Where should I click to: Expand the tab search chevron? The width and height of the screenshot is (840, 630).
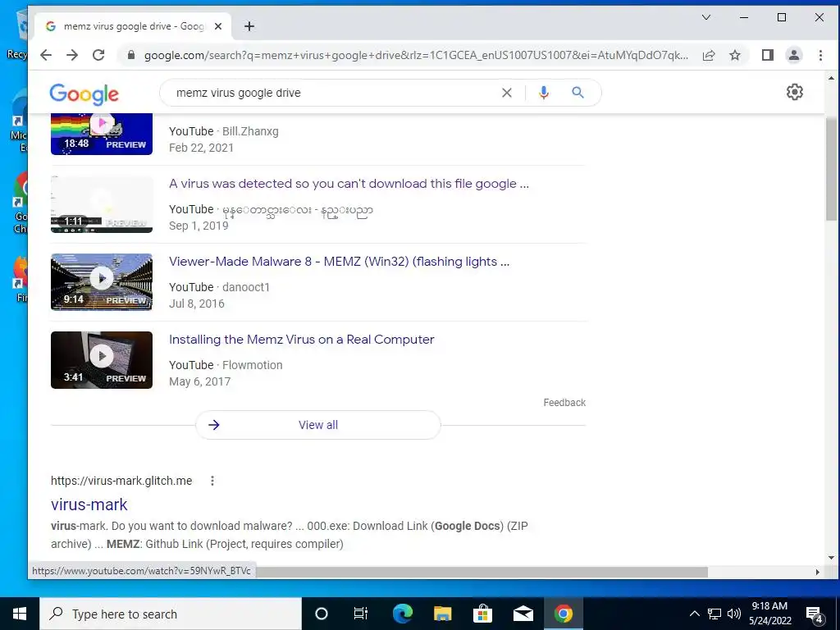[x=706, y=17]
